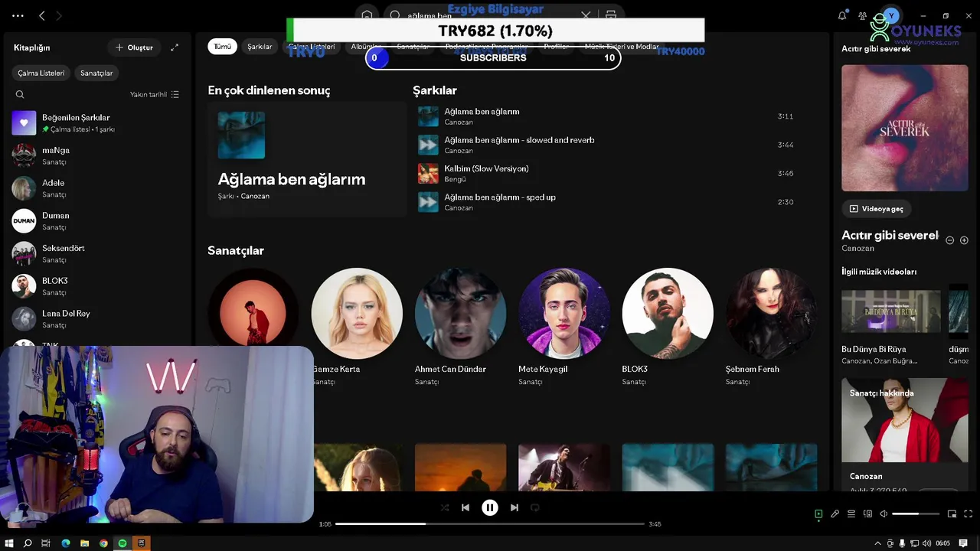Click the search magnifier icon in top bar
This screenshot has height=551, width=980.
pyautogui.click(x=396, y=15)
